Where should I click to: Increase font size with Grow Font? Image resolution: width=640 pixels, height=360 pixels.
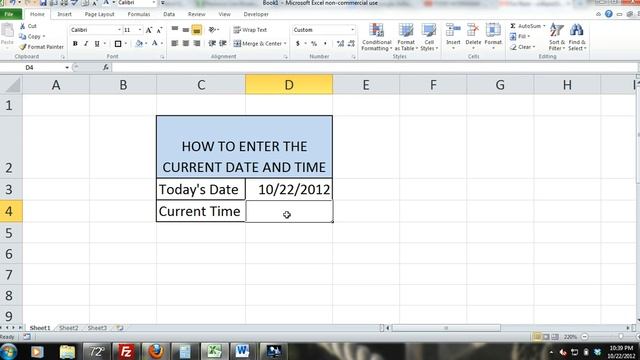[149, 30]
